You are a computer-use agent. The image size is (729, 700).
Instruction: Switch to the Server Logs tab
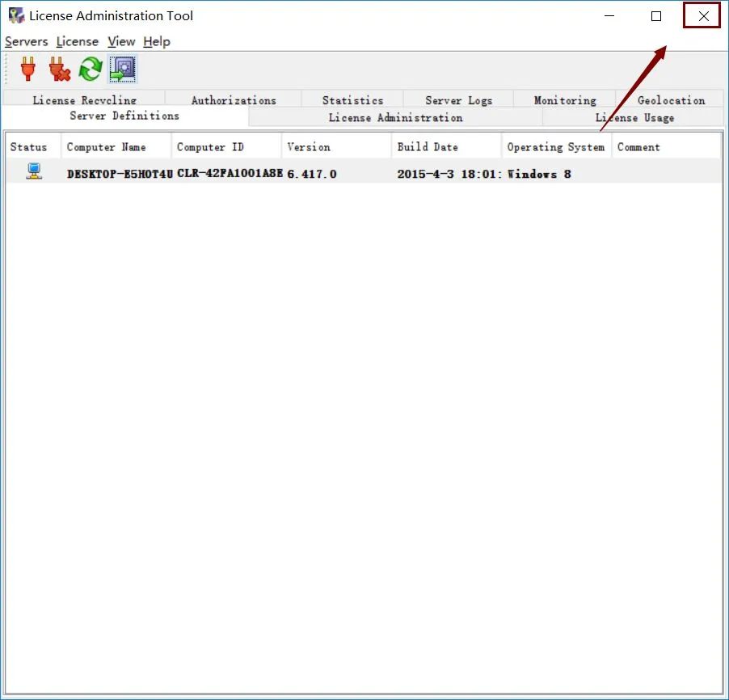point(458,99)
